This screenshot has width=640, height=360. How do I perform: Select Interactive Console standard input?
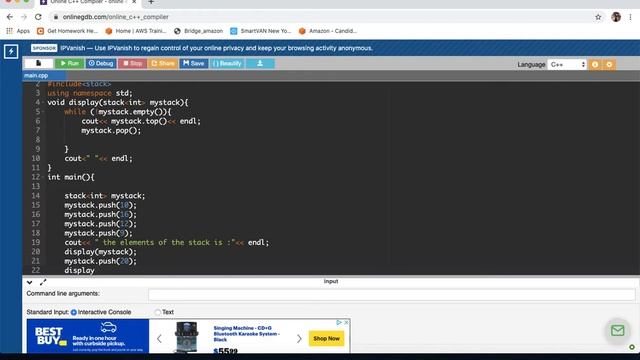pyautogui.click(x=74, y=312)
